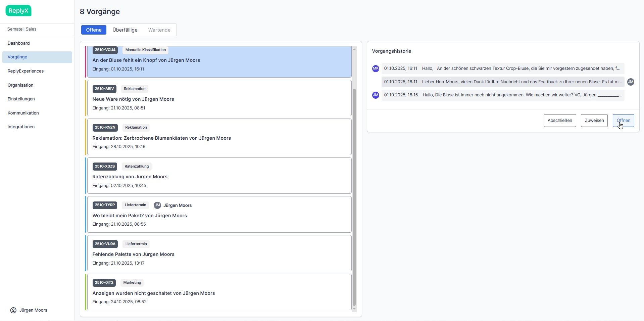
Task: Click the 2510-VCU4 case ID badge
Action: (x=105, y=50)
